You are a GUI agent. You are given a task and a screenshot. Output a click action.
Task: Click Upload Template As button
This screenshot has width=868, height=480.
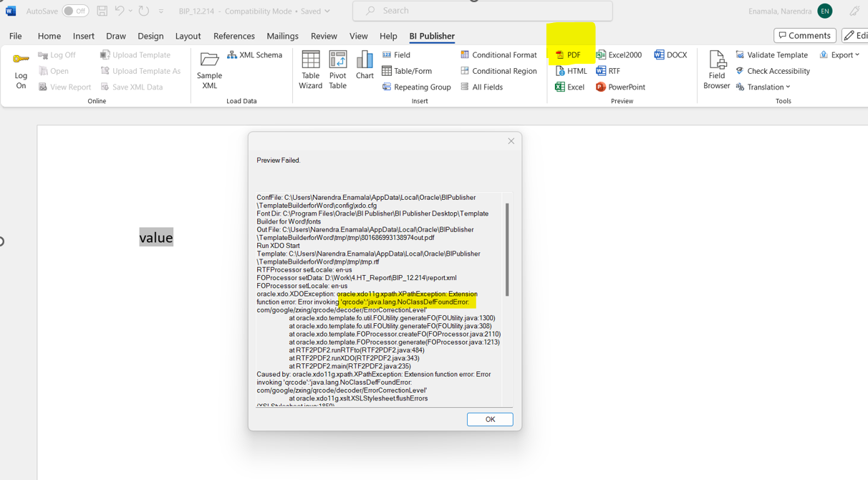coord(140,71)
